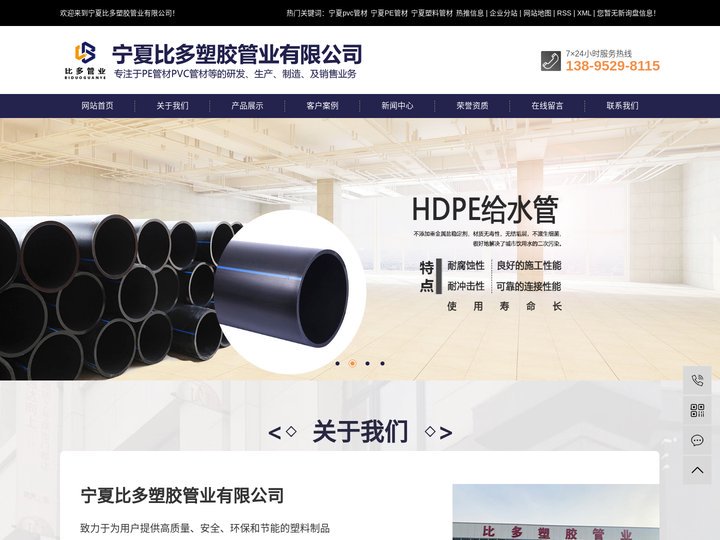Open 关于我们 navigation item
The width and height of the screenshot is (720, 540).
point(172,106)
